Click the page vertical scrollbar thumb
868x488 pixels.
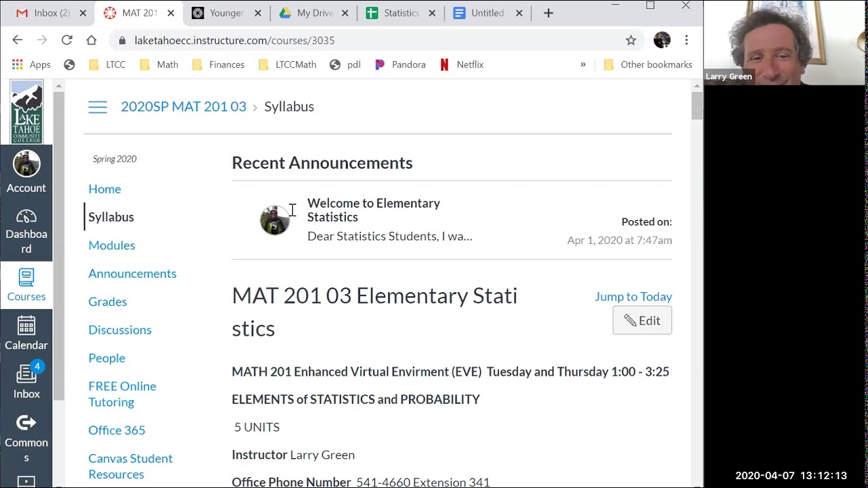pyautogui.click(x=696, y=106)
